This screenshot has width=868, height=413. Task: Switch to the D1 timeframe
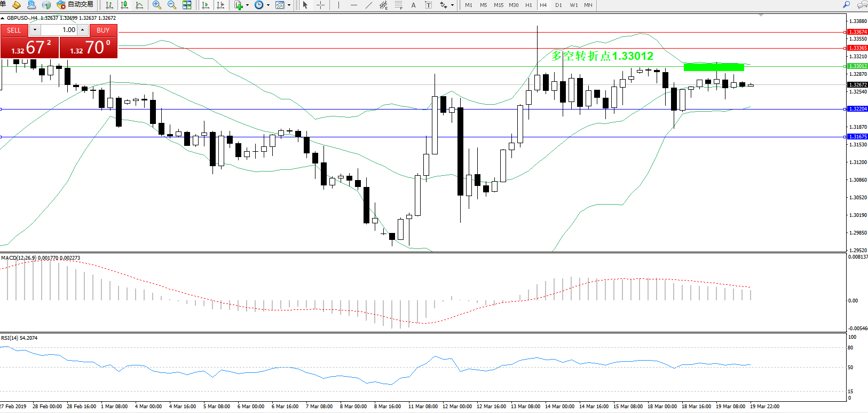click(x=558, y=5)
